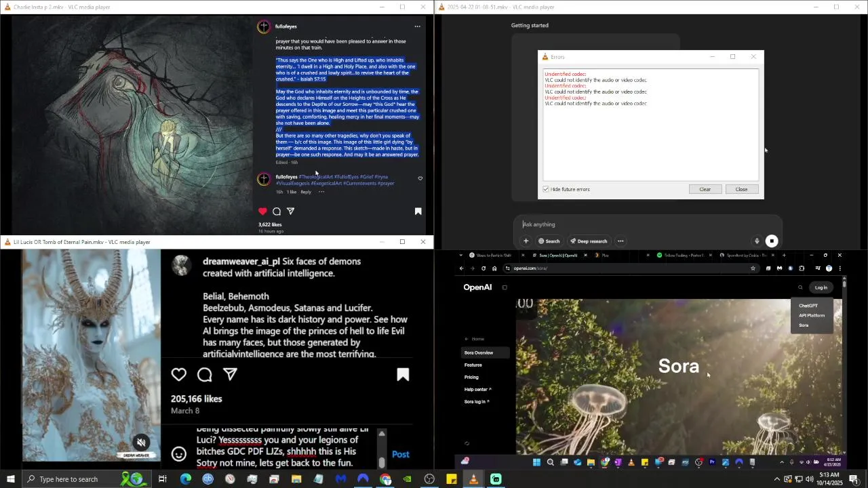Click the white stop generating button
Screen dimensions: 868x488
[x=772, y=241]
